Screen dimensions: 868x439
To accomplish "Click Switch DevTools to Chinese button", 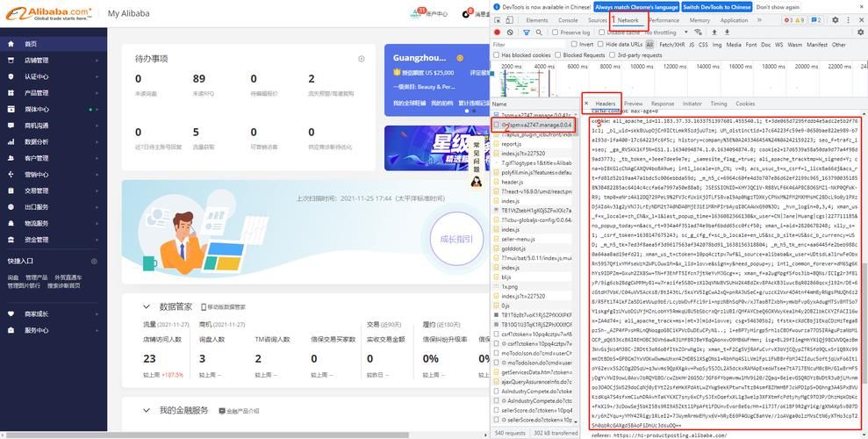I will click(x=717, y=7).
